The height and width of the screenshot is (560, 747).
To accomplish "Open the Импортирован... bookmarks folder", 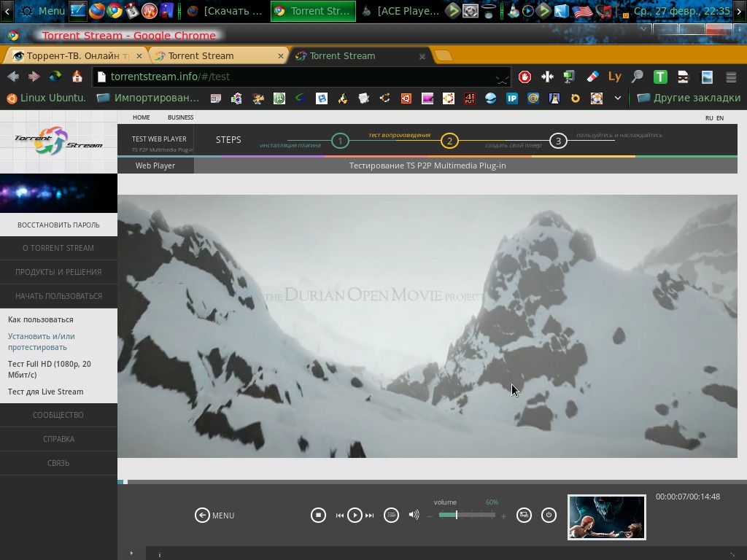I will pos(147,98).
